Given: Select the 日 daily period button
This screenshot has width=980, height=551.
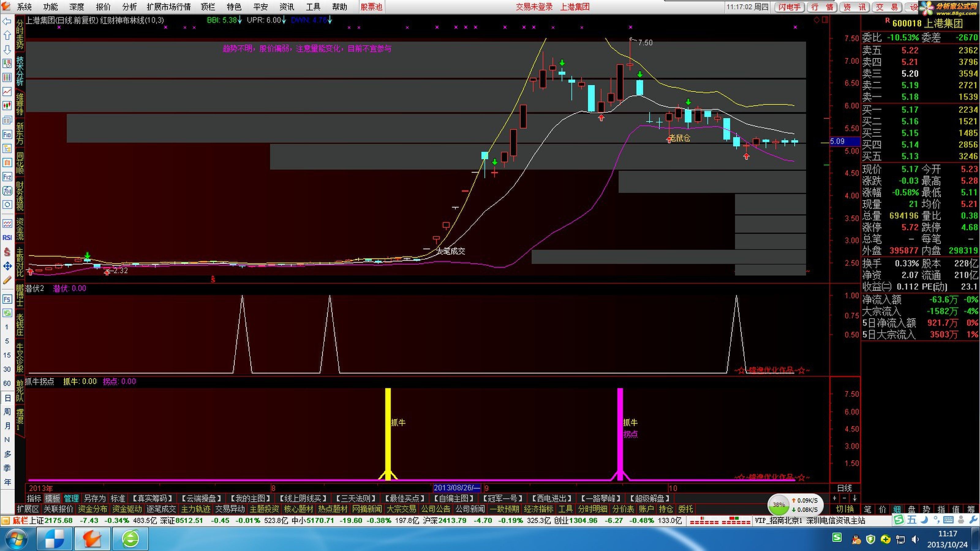Looking at the screenshot, I should pos(7,398).
